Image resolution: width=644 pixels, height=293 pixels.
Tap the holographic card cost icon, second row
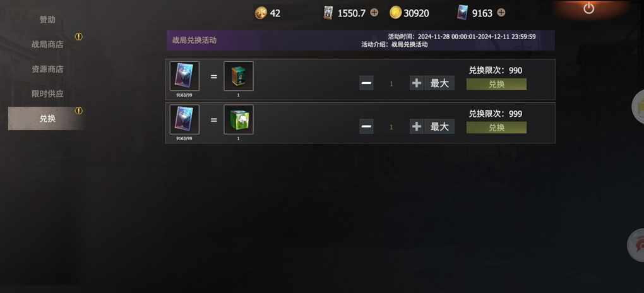click(x=184, y=119)
